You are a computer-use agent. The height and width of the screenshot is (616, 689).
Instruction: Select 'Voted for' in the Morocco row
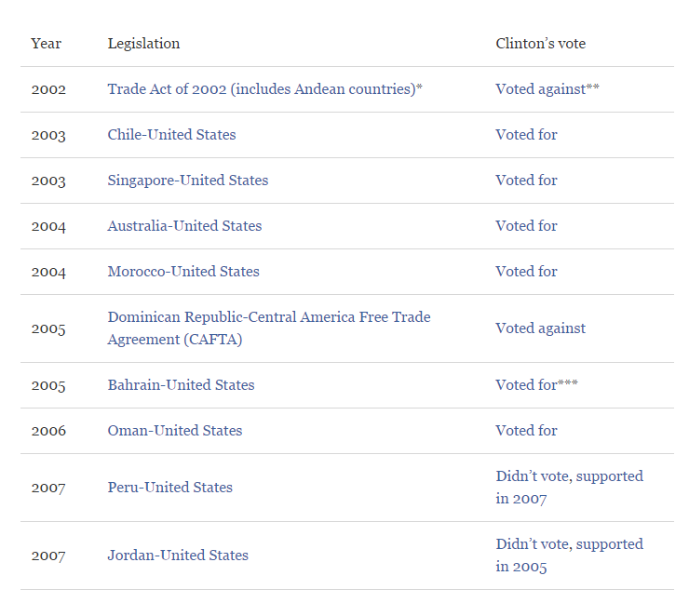[x=526, y=272]
